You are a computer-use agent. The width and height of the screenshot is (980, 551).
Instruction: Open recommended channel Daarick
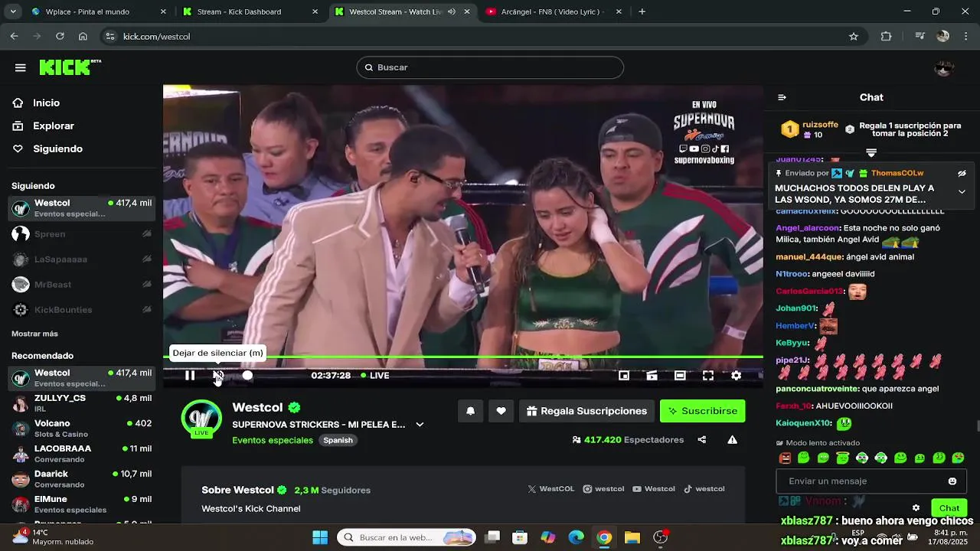pos(81,479)
